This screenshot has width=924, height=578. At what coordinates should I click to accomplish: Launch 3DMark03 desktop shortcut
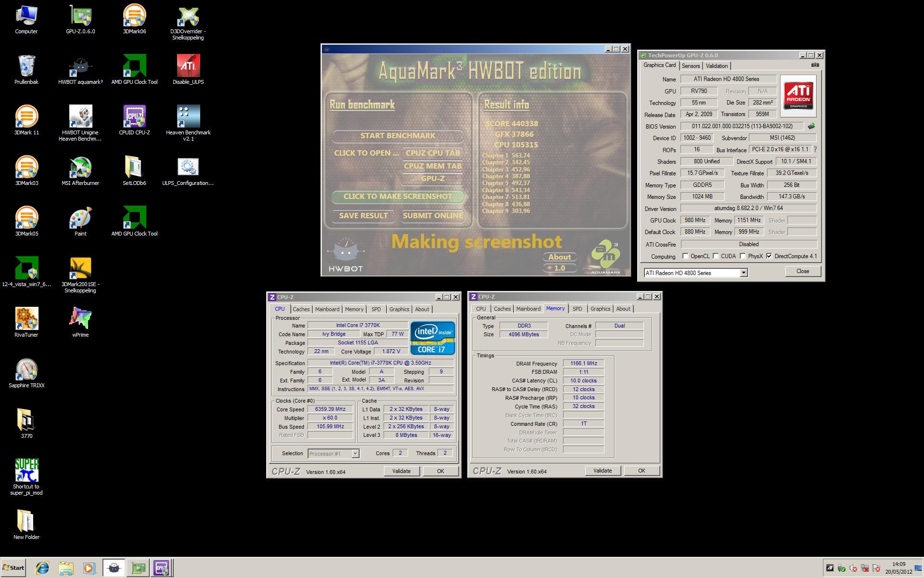[26, 171]
